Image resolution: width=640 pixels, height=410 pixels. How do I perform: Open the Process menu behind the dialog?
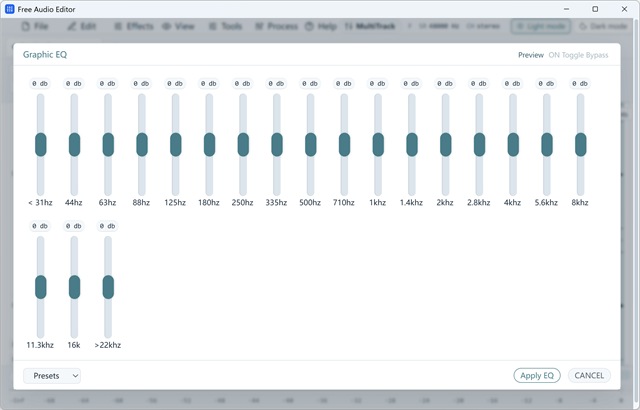(276, 27)
